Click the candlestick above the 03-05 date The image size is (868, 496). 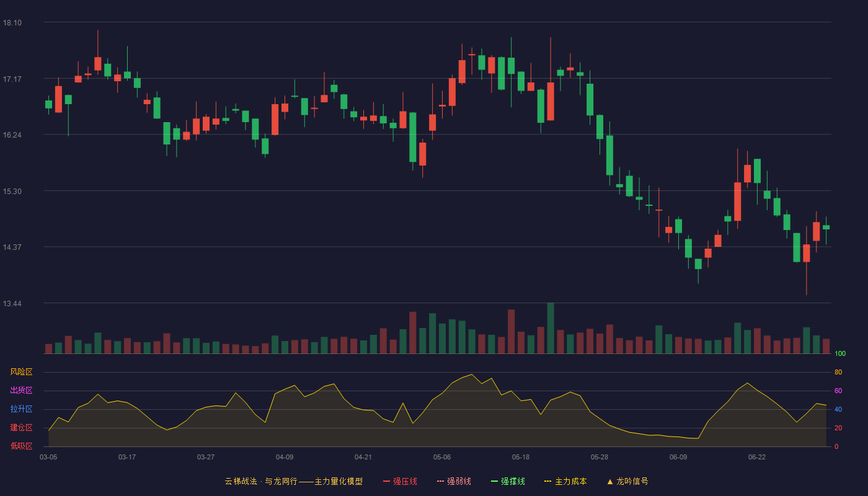[48, 105]
